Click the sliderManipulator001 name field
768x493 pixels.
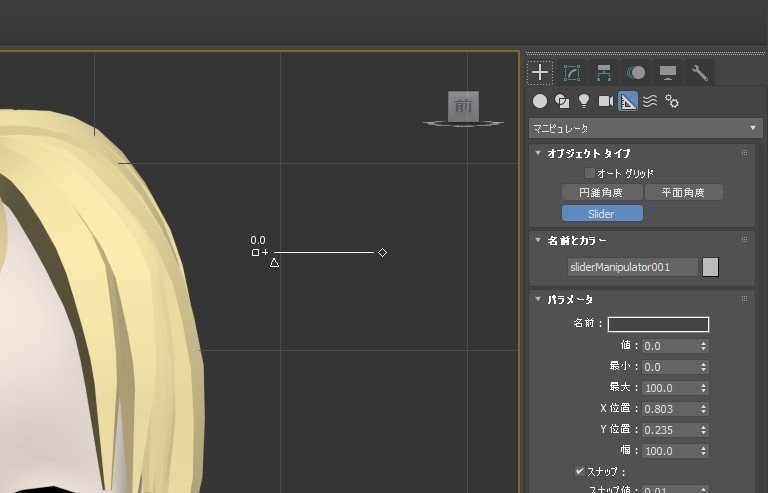(x=633, y=267)
